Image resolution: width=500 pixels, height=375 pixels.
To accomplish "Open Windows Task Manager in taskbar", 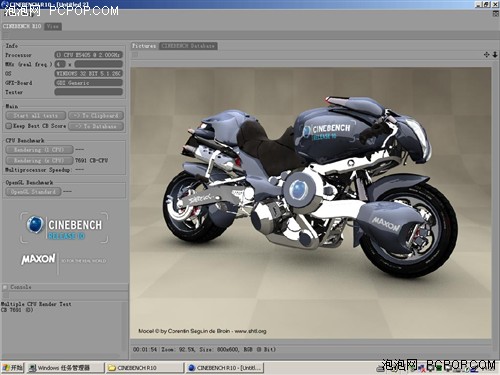I will click(x=65, y=368).
